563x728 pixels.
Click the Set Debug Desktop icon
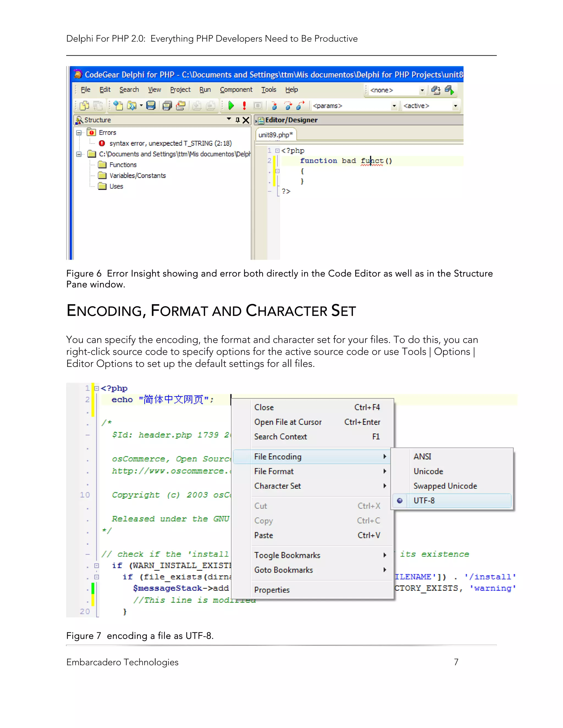[449, 90]
